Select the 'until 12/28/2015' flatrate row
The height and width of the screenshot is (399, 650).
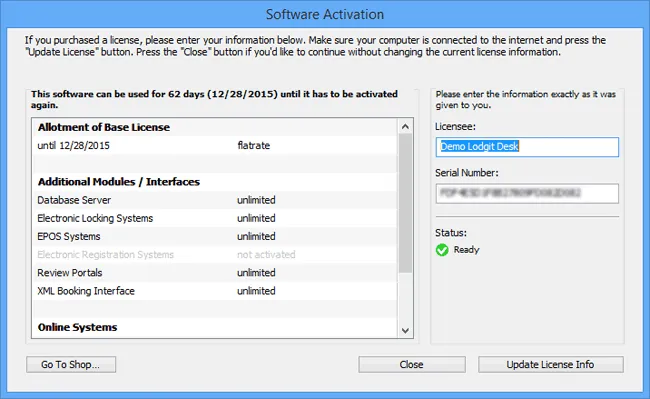[x=214, y=145]
